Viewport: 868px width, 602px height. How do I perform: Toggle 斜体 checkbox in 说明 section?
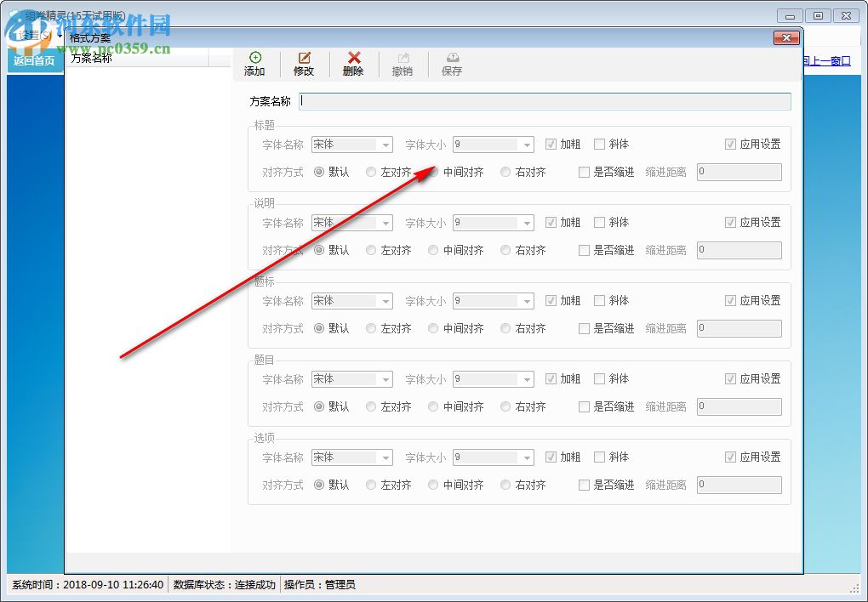tap(599, 223)
